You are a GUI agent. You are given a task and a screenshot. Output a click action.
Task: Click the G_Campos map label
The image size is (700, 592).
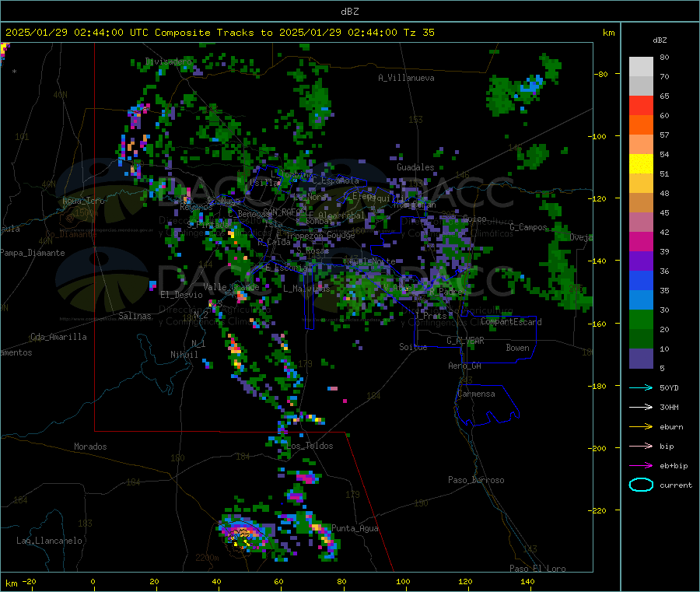(x=528, y=227)
